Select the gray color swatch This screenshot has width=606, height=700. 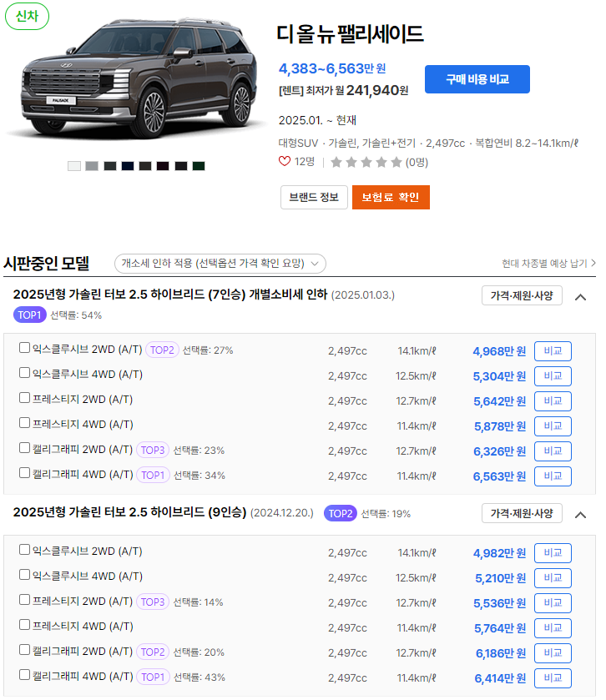[x=92, y=166]
